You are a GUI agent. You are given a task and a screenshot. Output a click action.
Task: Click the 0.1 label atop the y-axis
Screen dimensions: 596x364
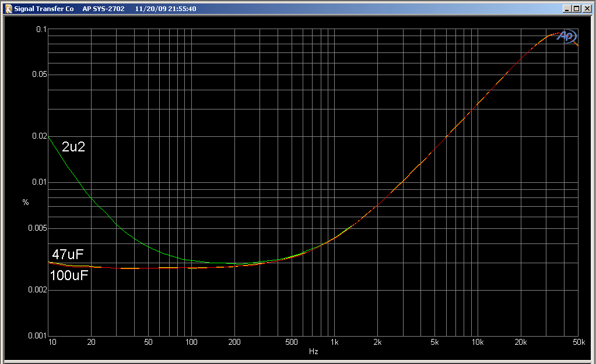40,29
